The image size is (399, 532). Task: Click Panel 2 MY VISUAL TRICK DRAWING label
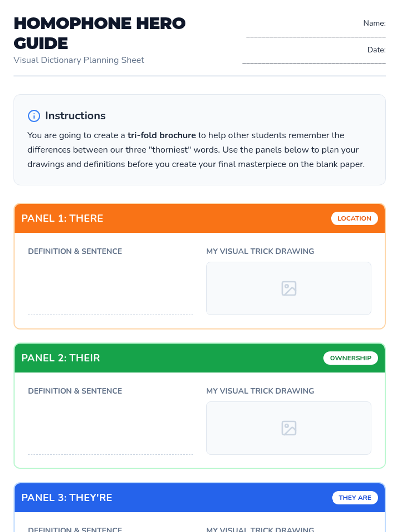pyautogui.click(x=260, y=391)
